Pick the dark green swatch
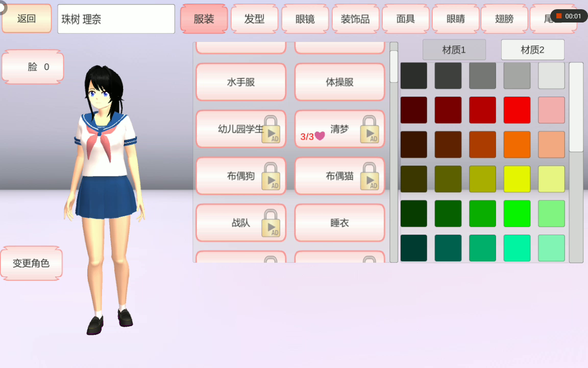Screen dimensions: 588x368 tap(448, 214)
